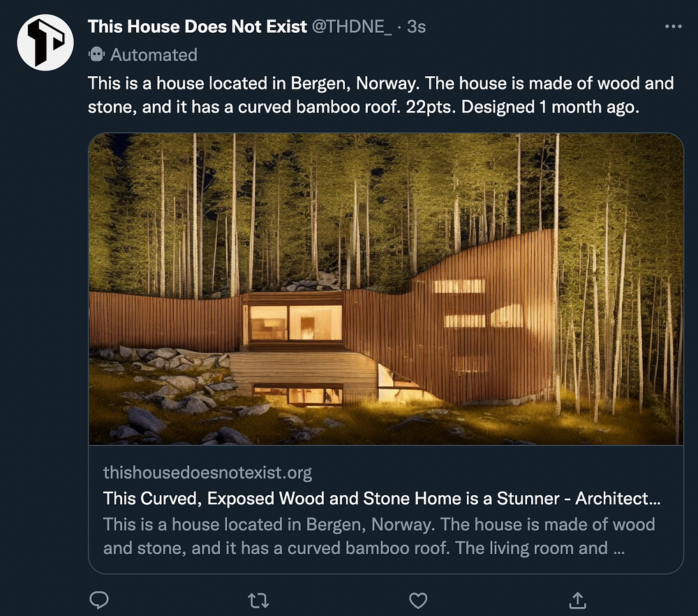Open the THDNE profile avatar
This screenshot has height=616, width=698.
[45, 43]
